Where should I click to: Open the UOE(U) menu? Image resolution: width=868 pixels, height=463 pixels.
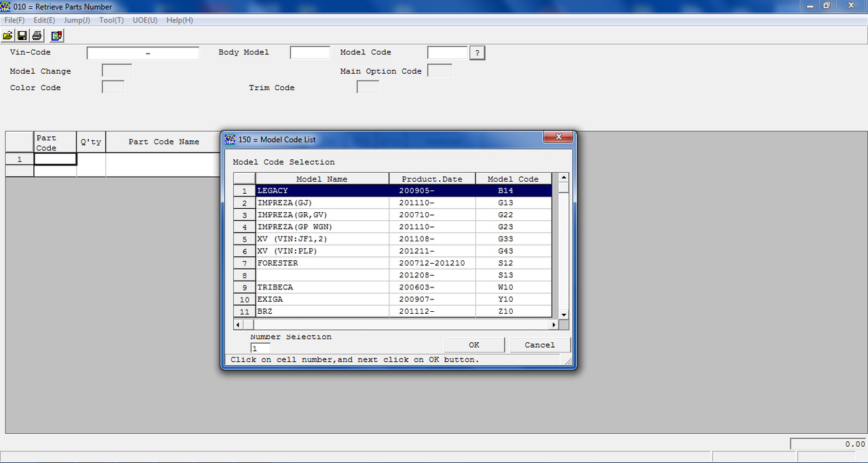pyautogui.click(x=145, y=20)
